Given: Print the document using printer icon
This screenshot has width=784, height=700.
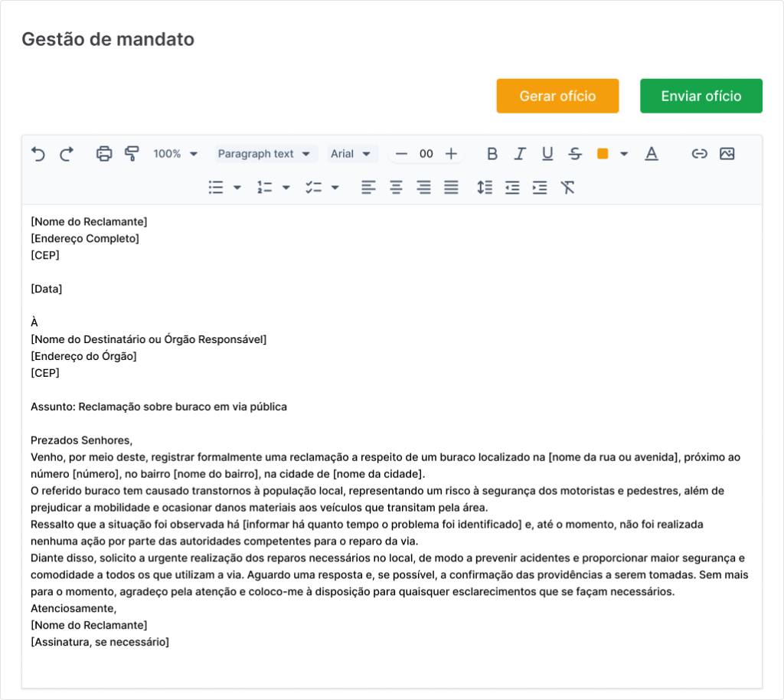Looking at the screenshot, I should (104, 154).
